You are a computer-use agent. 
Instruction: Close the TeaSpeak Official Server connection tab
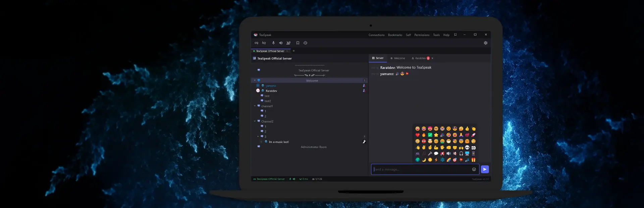tap(287, 51)
